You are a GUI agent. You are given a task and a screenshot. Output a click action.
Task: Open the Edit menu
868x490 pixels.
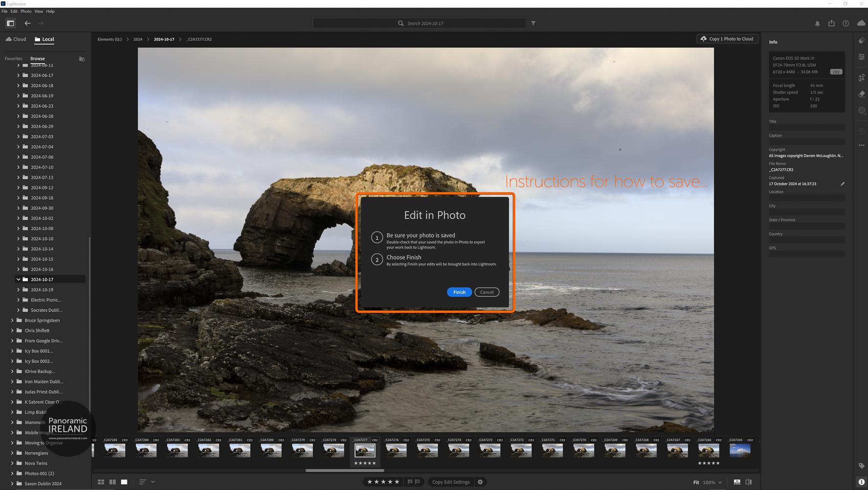[x=14, y=11]
